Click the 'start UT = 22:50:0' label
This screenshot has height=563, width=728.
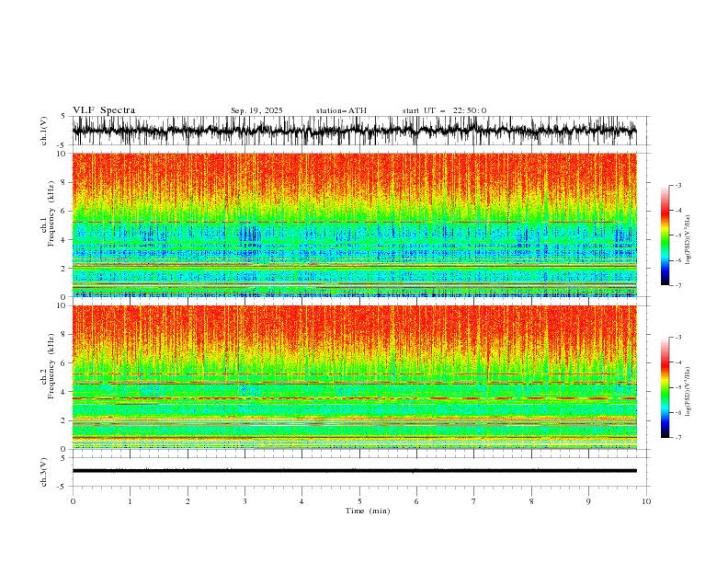coord(444,110)
